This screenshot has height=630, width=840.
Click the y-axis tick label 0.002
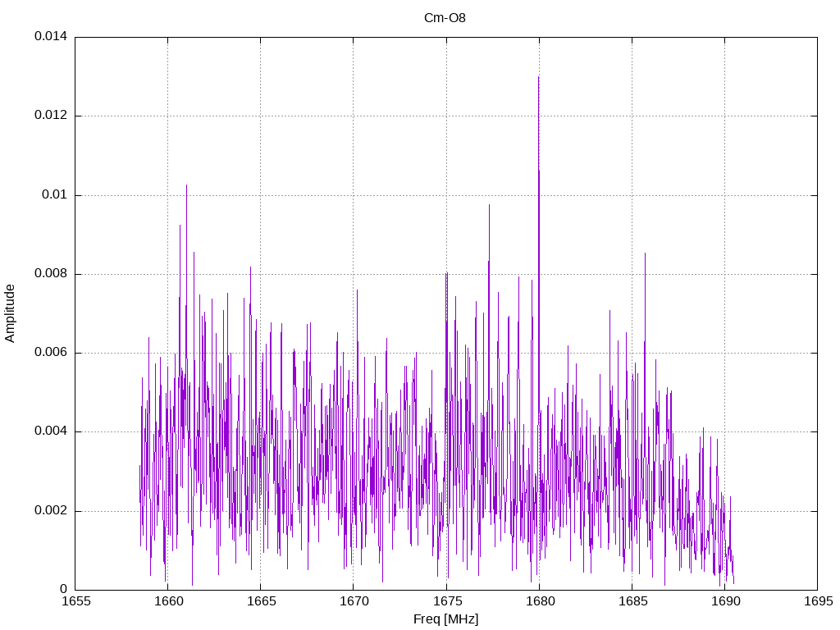tap(51, 510)
